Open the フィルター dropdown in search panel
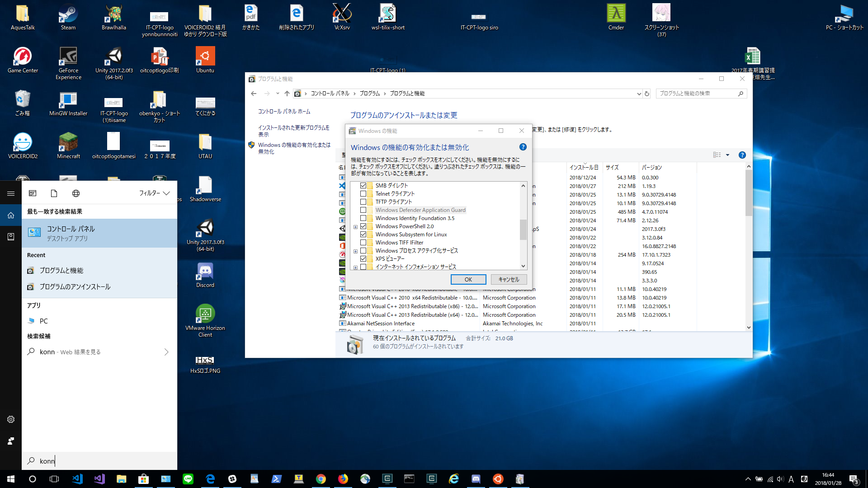The height and width of the screenshot is (488, 868). click(154, 193)
